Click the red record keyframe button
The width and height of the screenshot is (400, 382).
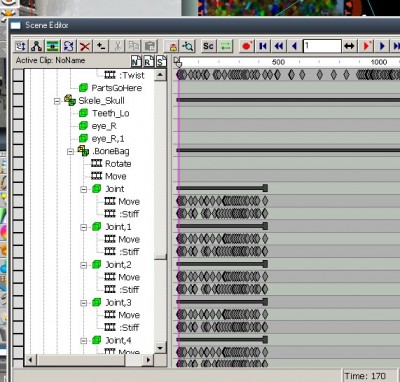pos(247,46)
